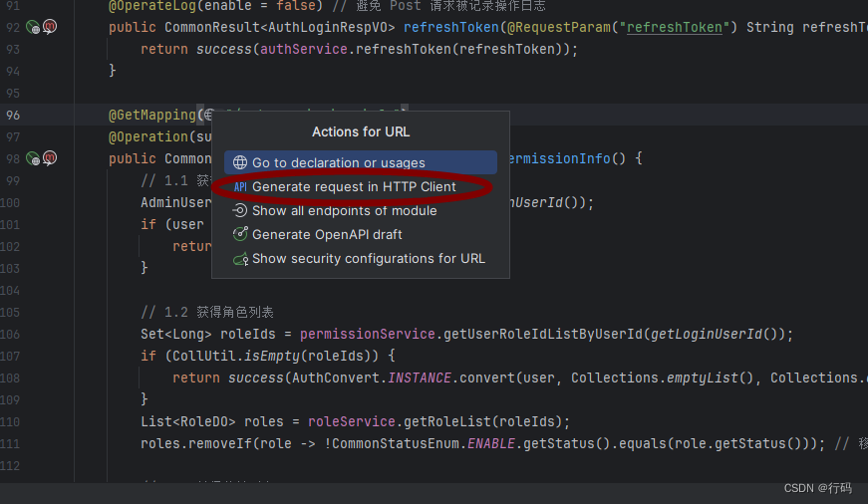Click getUserRoleIdListByUserId method call

point(542,334)
